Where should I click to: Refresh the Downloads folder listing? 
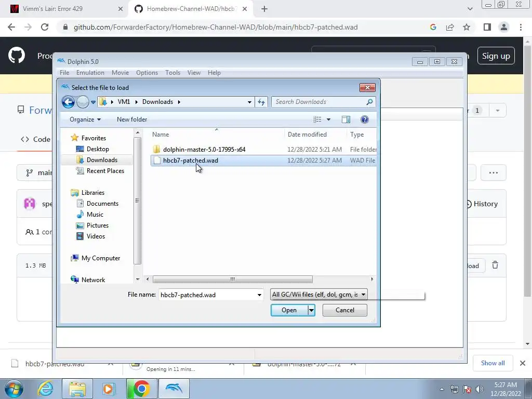pyautogui.click(x=261, y=102)
